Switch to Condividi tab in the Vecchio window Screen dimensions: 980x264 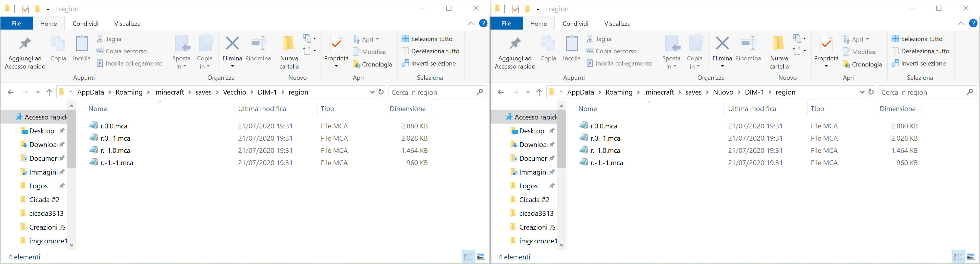point(85,23)
